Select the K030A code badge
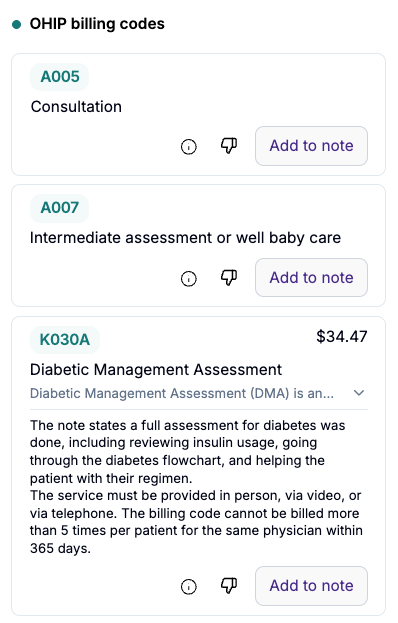Viewport: 398px width, 623px height. coord(65,340)
